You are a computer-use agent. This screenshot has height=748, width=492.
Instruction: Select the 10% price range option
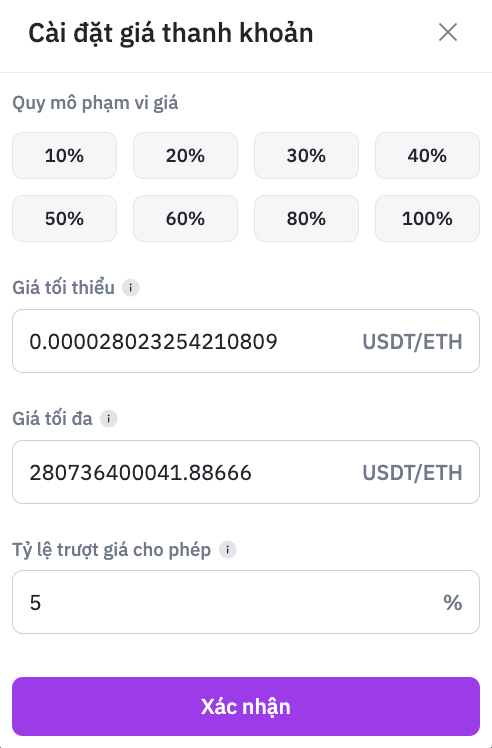coord(64,156)
